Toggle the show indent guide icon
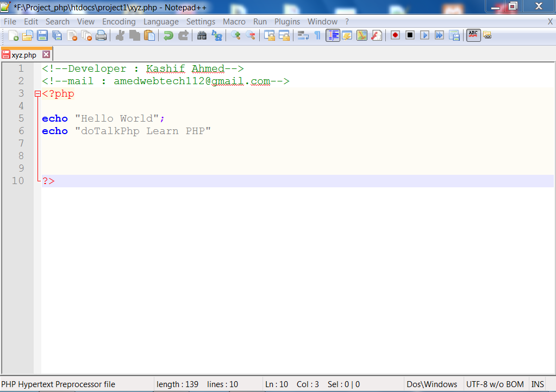This screenshot has height=392, width=556. click(333, 35)
